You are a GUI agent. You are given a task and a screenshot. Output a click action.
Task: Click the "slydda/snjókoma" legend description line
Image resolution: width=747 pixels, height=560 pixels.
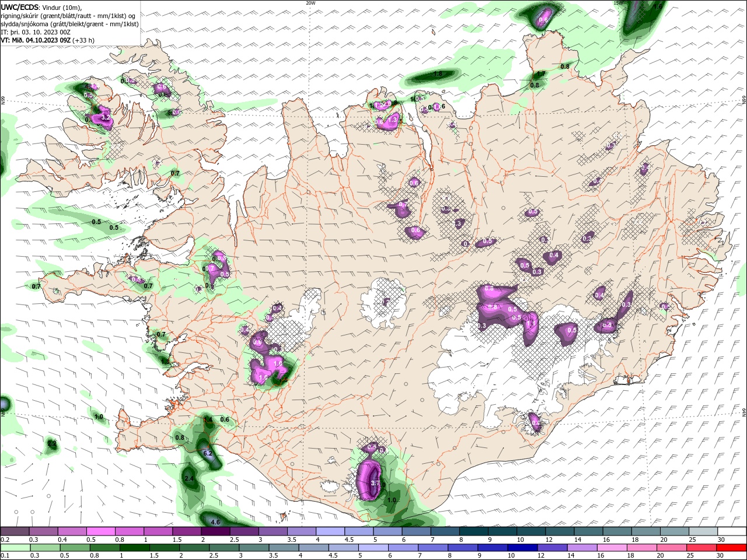pyautogui.click(x=69, y=24)
